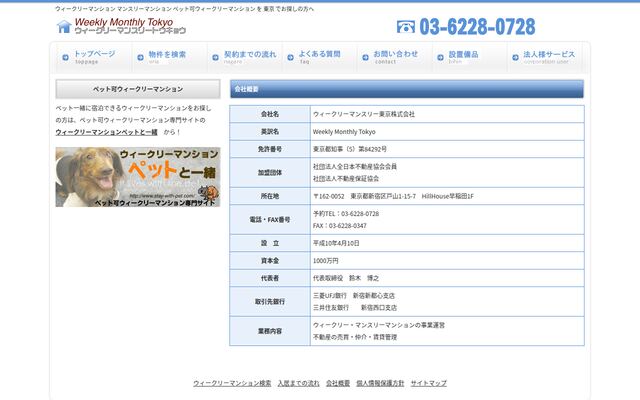Select company name ウィークリーマンスリー東京株式会社
The width and height of the screenshot is (640, 400).
[364, 114]
